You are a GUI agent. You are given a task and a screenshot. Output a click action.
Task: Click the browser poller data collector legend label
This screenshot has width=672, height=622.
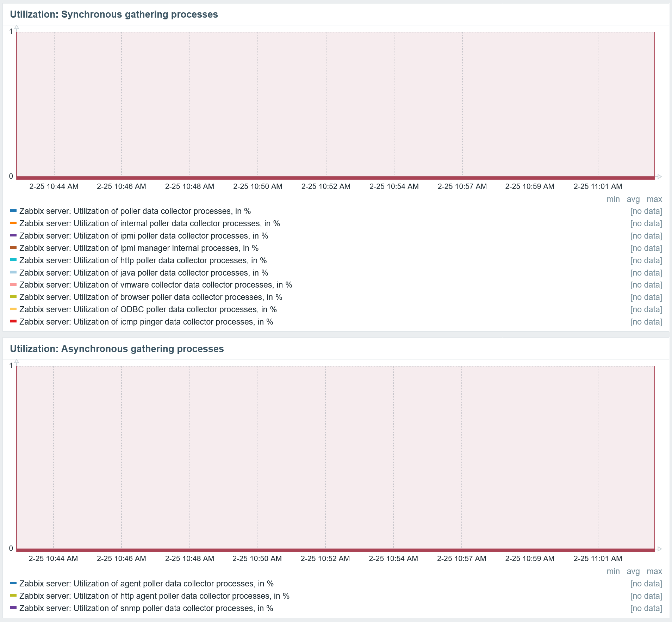[x=151, y=297]
